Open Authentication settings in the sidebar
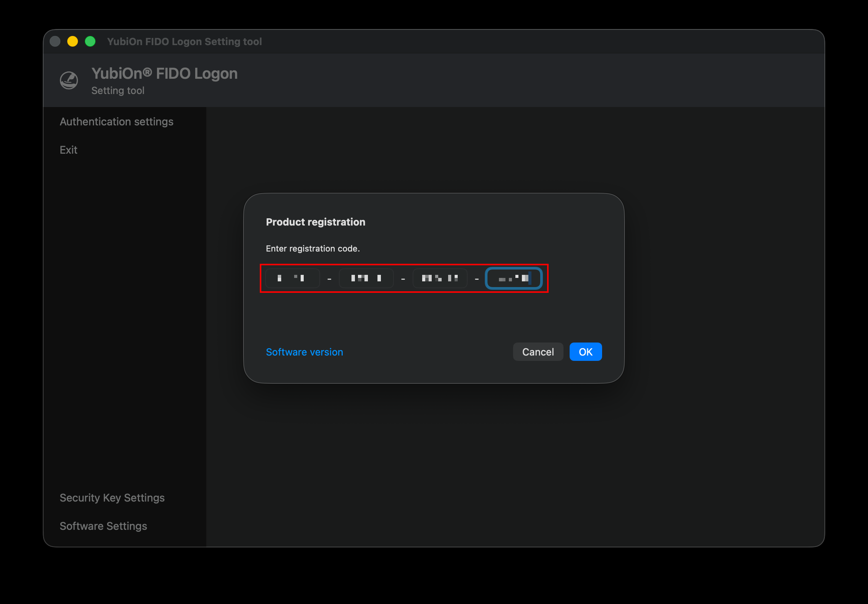This screenshot has width=868, height=604. [x=117, y=122]
